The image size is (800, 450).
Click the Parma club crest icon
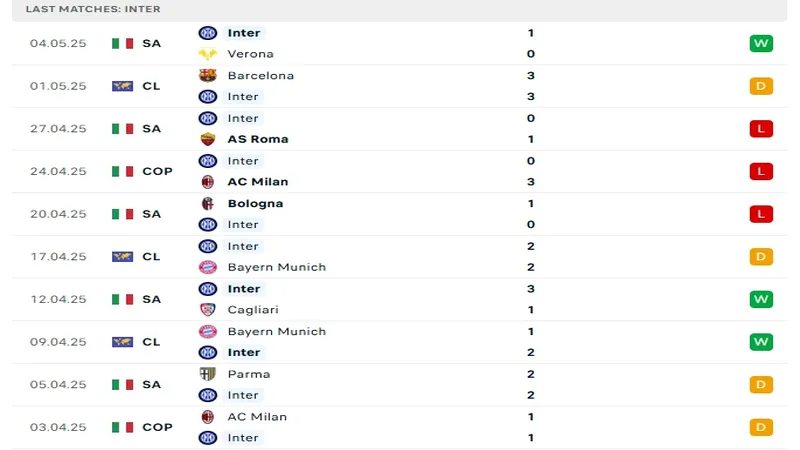(x=207, y=374)
